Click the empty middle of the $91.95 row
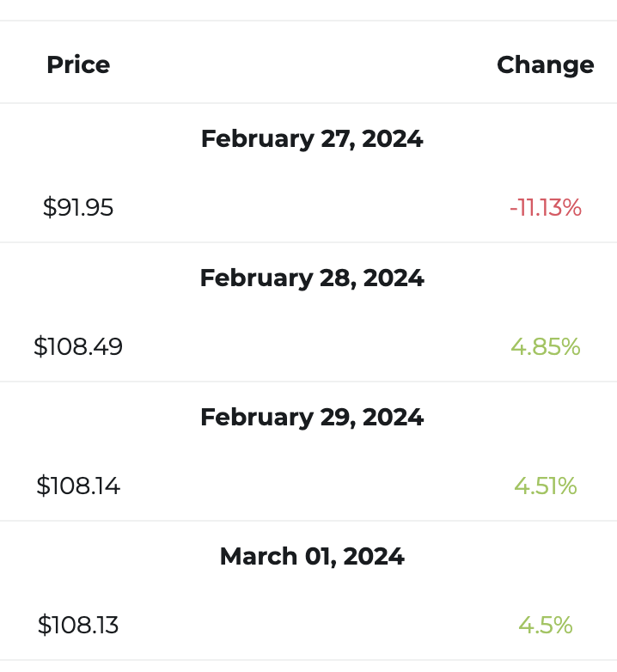Viewport: 617px width, 672px height. [309, 208]
